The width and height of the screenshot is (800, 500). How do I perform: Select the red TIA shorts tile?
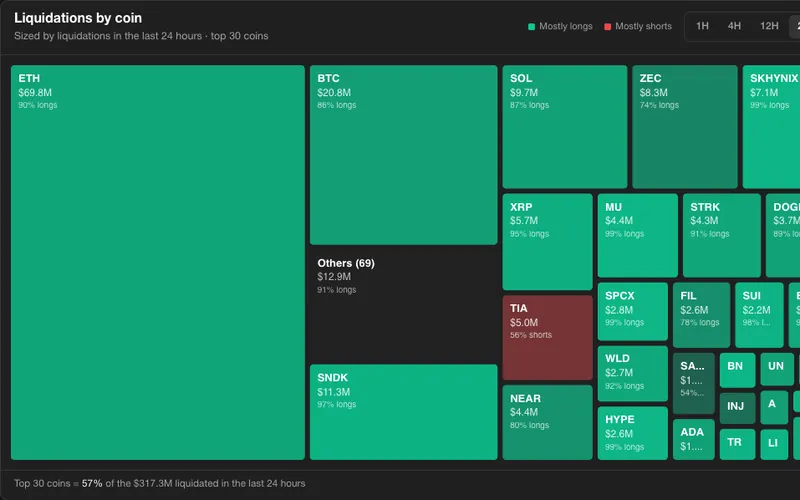547,337
